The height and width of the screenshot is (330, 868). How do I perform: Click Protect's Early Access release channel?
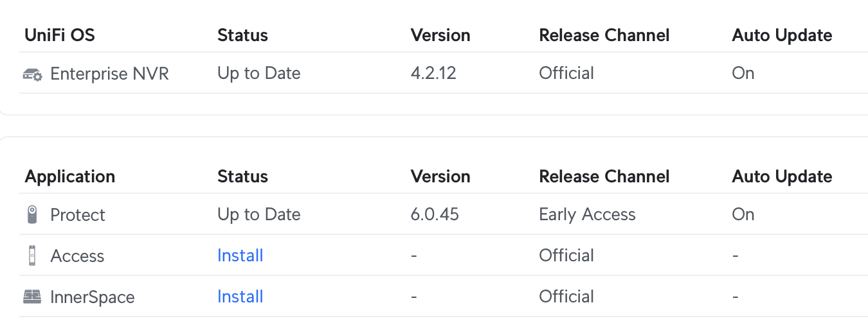click(x=587, y=214)
